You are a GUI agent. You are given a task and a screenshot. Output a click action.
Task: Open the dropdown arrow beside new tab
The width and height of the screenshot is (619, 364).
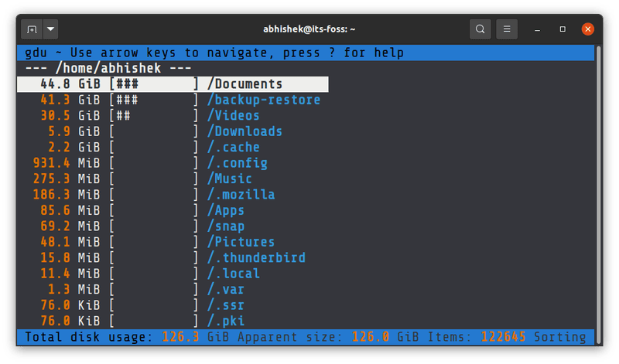click(x=50, y=29)
